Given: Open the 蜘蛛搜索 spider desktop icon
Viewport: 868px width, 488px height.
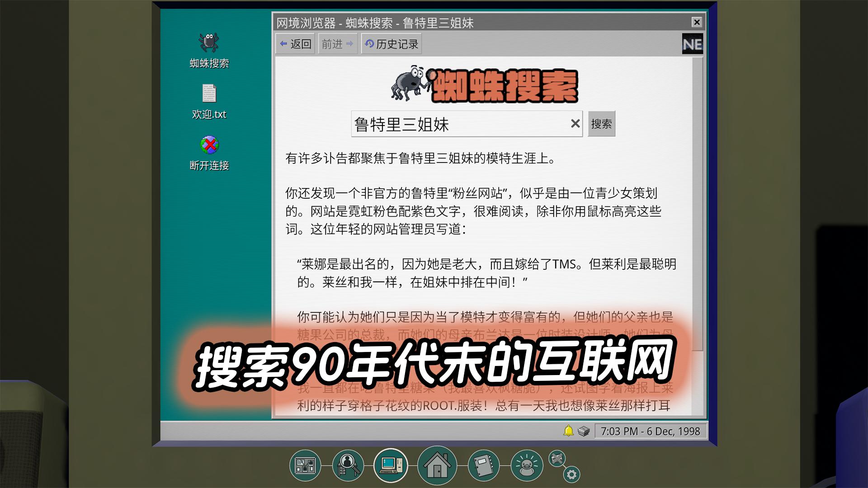Looking at the screenshot, I should point(209,50).
